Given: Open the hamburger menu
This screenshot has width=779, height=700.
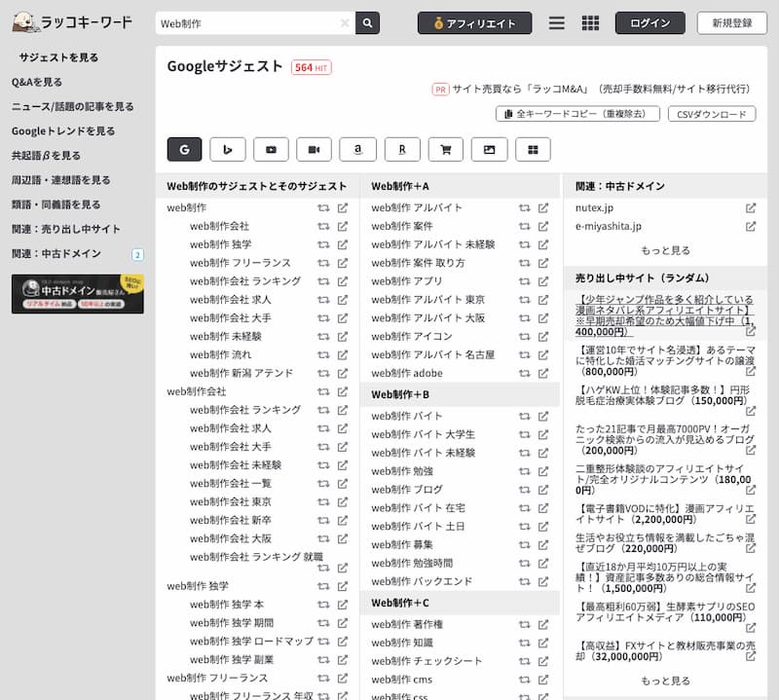Looking at the screenshot, I should [x=557, y=23].
